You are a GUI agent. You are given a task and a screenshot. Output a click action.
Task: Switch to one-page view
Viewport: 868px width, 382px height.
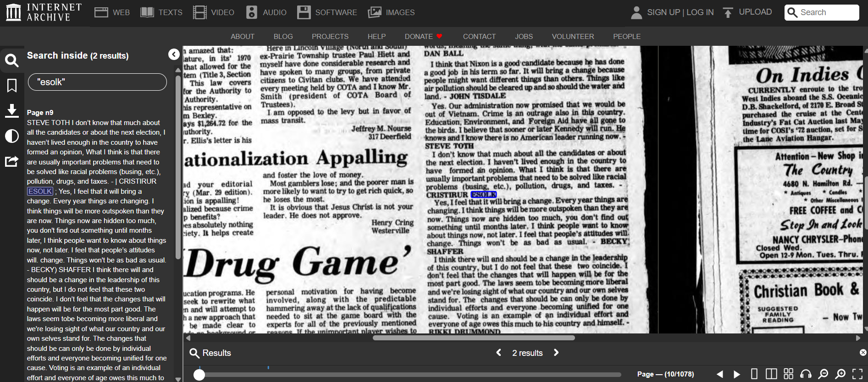click(754, 374)
